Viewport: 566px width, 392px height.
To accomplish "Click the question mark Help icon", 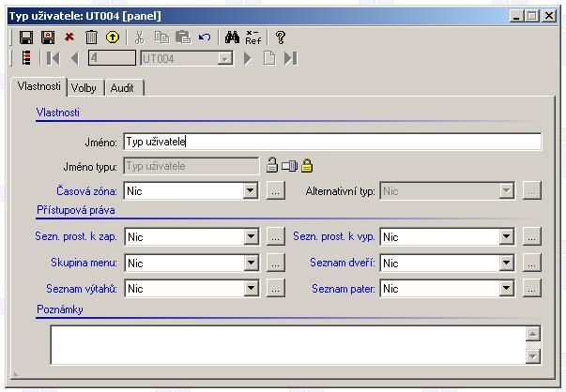I will pos(281,38).
